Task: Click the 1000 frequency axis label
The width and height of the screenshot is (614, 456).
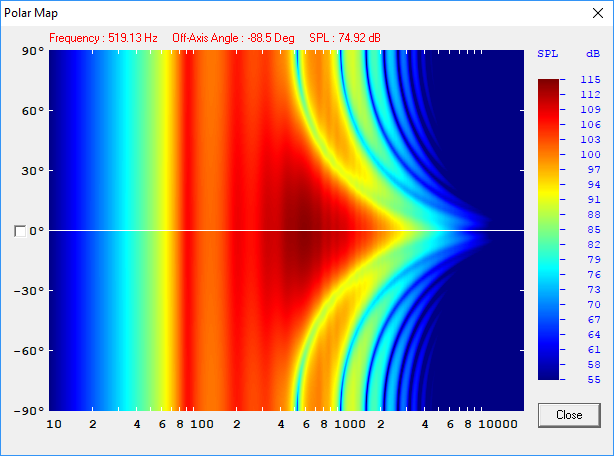Action: pyautogui.click(x=350, y=424)
